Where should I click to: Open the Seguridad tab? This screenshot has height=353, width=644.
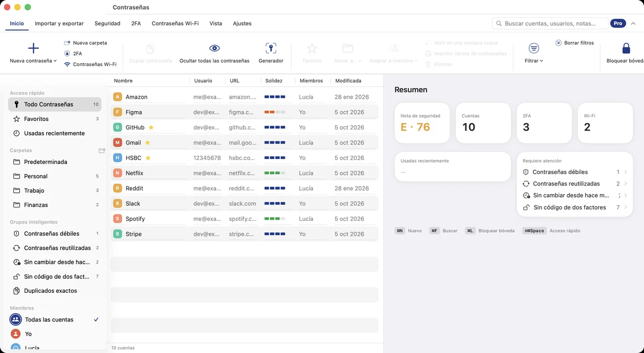107,24
